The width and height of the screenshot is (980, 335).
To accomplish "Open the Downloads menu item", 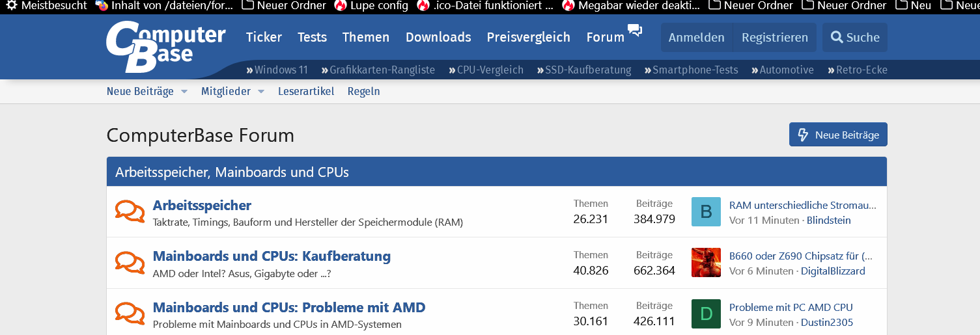I will pyautogui.click(x=438, y=38).
